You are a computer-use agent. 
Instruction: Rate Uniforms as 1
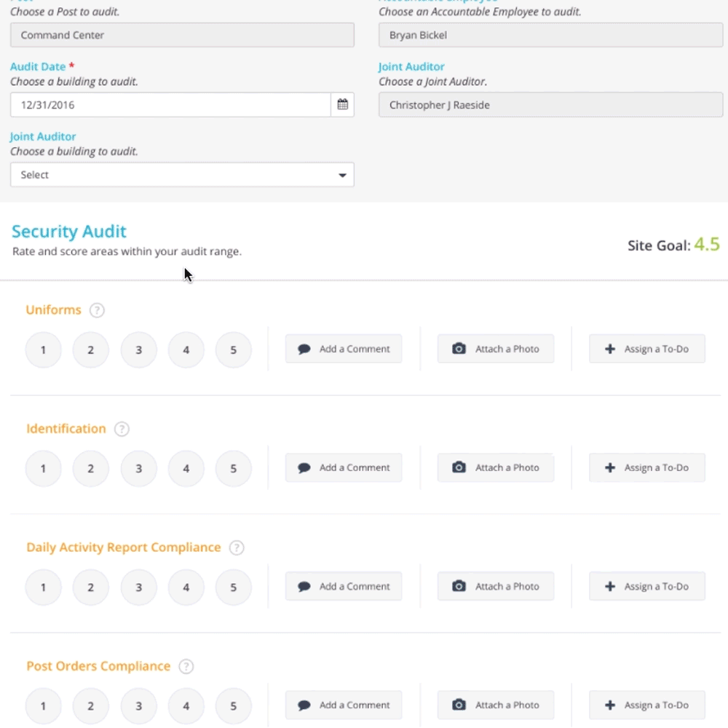43,349
